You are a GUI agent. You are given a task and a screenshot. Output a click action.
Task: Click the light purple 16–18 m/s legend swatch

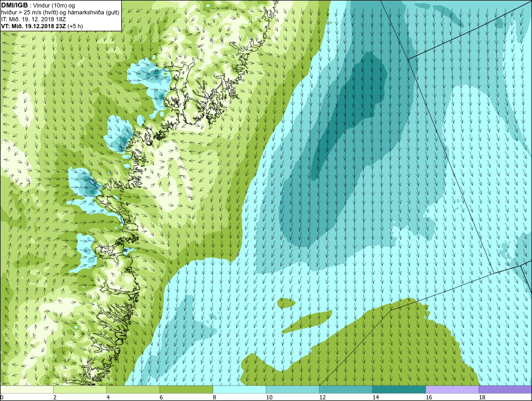click(x=452, y=389)
